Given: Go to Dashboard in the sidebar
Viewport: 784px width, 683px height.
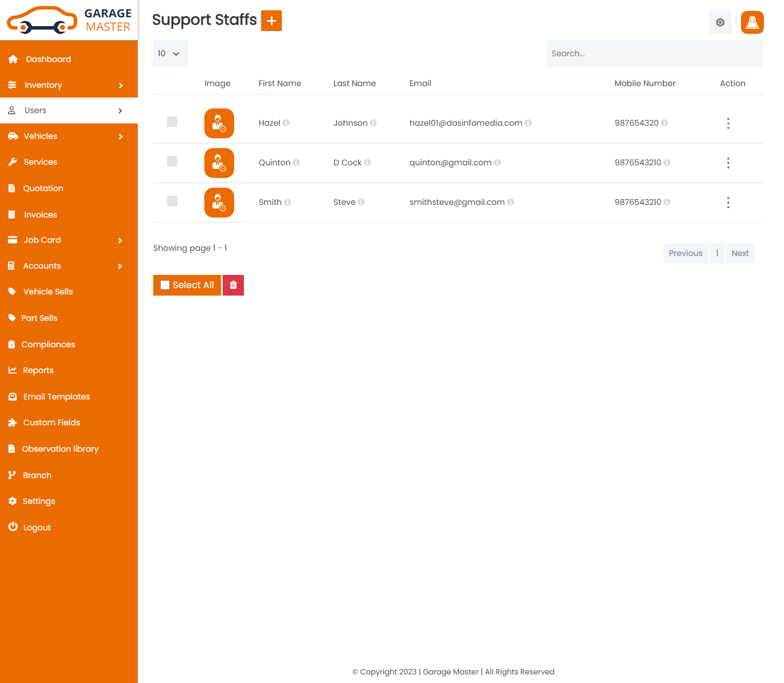Looking at the screenshot, I should (48, 59).
